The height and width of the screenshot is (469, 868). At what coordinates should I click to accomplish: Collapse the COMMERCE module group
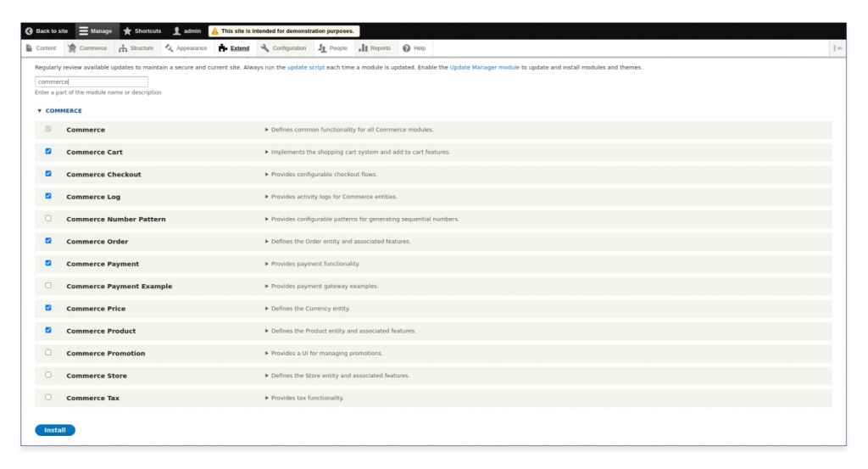(x=59, y=111)
